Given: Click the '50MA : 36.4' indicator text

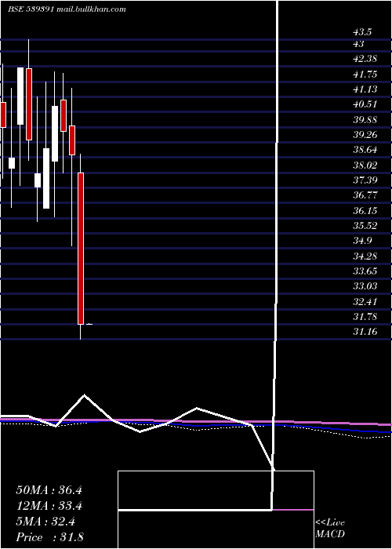Looking at the screenshot, I should click(49, 490).
